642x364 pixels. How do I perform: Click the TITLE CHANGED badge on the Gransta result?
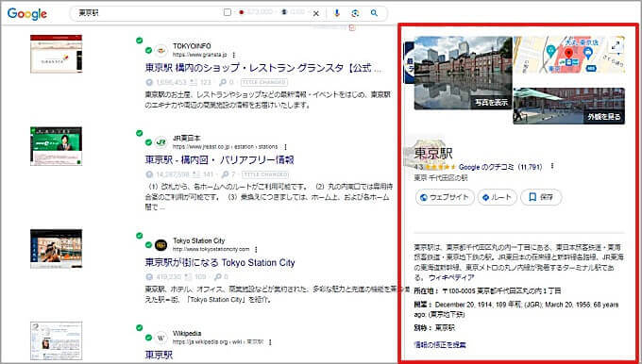(264, 82)
